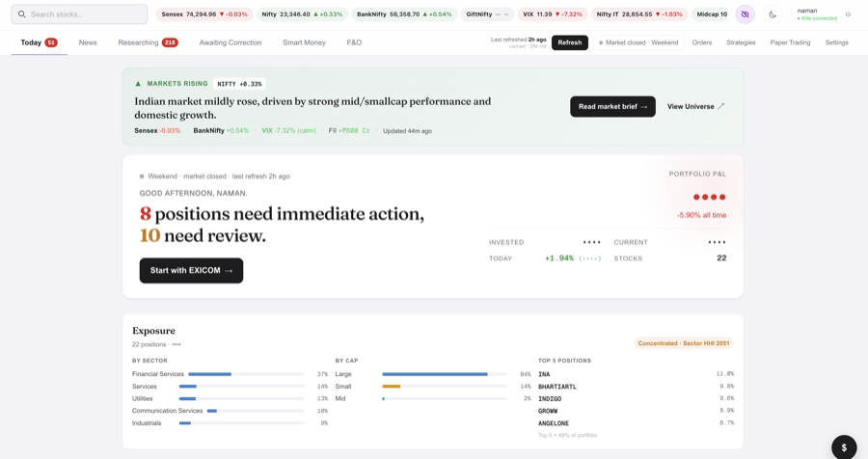Click the Refresh button
This screenshot has width=868, height=459.
coord(570,42)
